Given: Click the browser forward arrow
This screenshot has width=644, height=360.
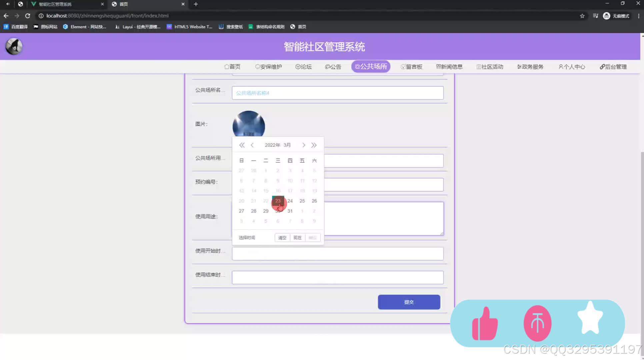Looking at the screenshot, I should (x=17, y=16).
